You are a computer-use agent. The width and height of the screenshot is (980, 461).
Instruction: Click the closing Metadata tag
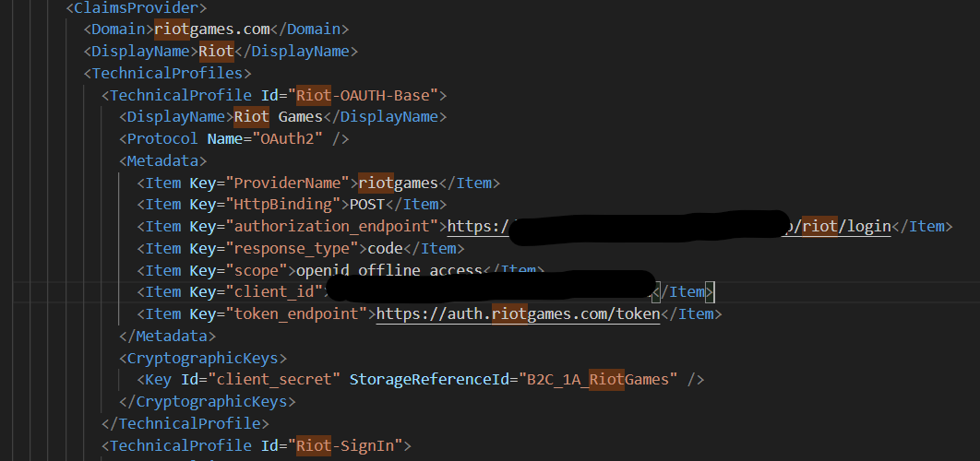(168, 336)
